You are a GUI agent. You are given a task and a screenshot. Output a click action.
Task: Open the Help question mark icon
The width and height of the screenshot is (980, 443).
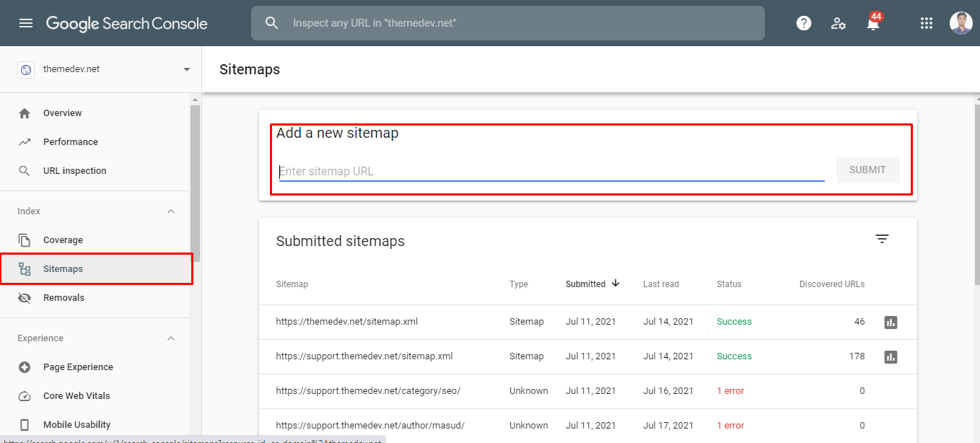803,23
